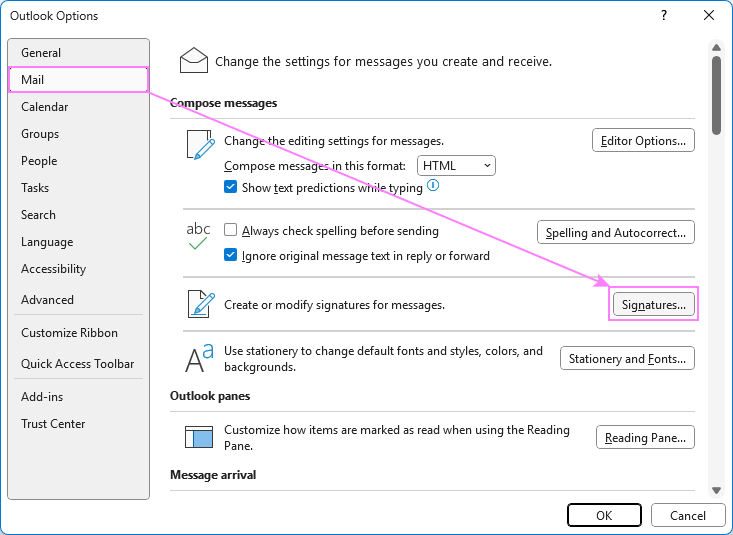Click the Outlook panes section heading
This screenshot has height=535, width=733.
pyautogui.click(x=210, y=396)
